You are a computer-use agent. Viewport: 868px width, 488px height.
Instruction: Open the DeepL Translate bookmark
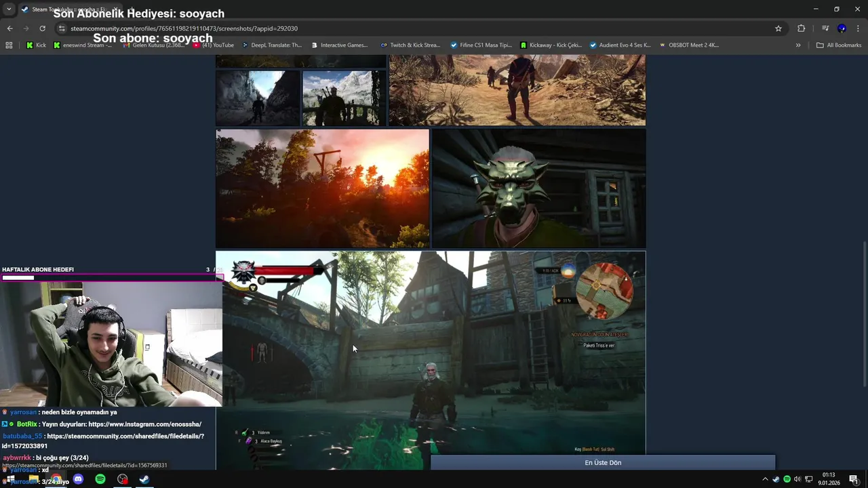click(x=272, y=45)
